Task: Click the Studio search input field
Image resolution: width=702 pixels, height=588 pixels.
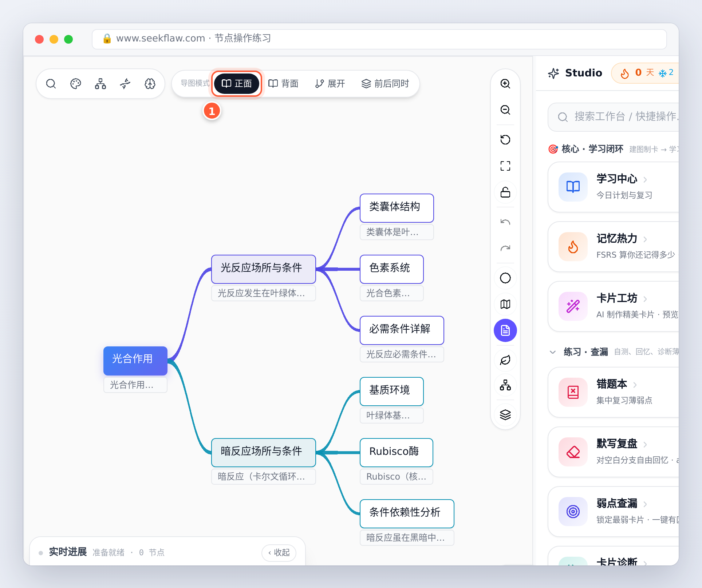Action: pyautogui.click(x=613, y=117)
